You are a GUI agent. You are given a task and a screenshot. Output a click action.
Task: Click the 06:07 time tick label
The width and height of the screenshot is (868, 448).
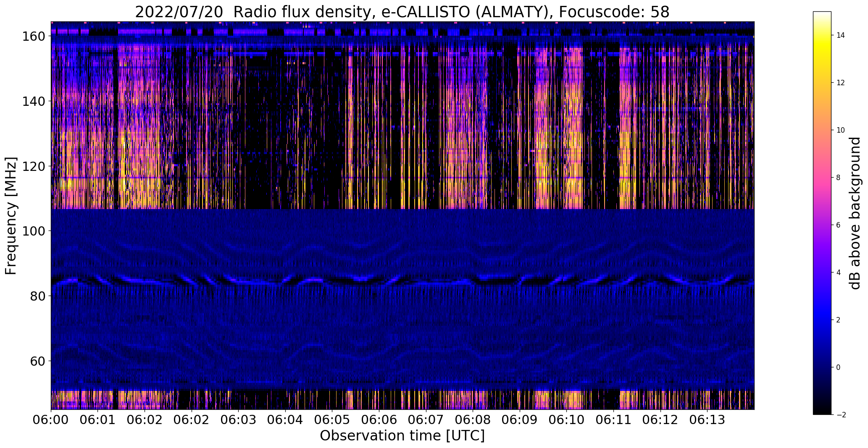(426, 420)
